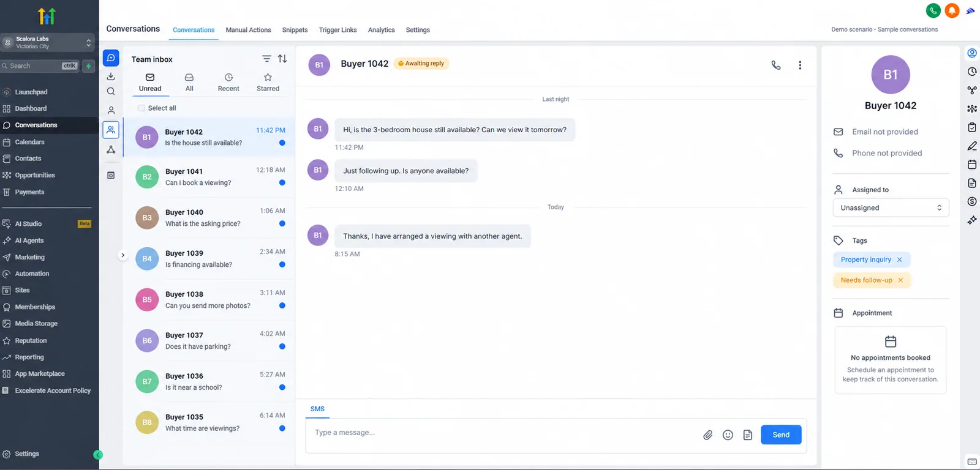Select the Unread inbox tab

click(x=150, y=82)
